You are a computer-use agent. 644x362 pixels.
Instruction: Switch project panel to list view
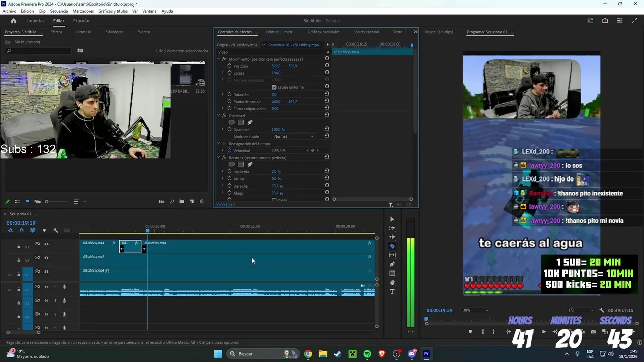[17, 202]
